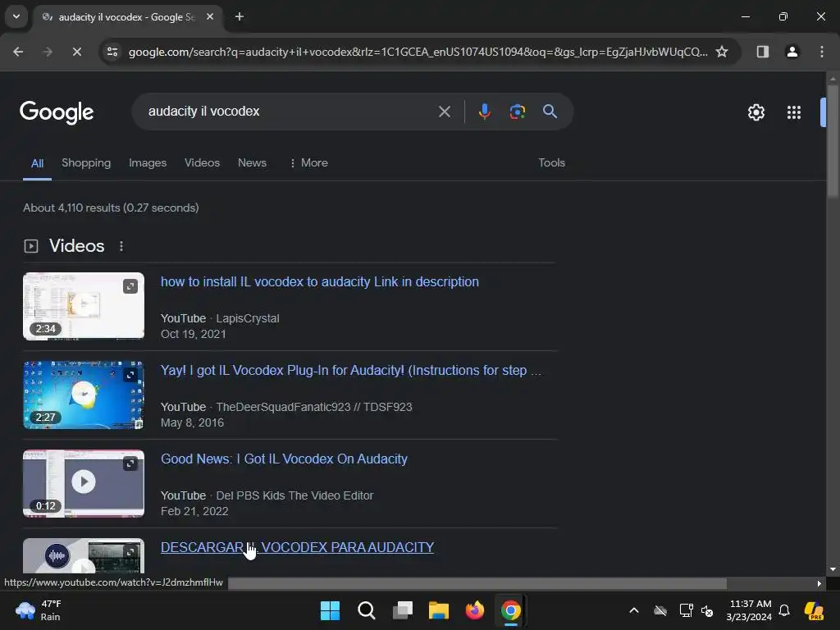
Task: Click the OneDrive cloud tray icon
Action: pyautogui.click(x=660, y=610)
